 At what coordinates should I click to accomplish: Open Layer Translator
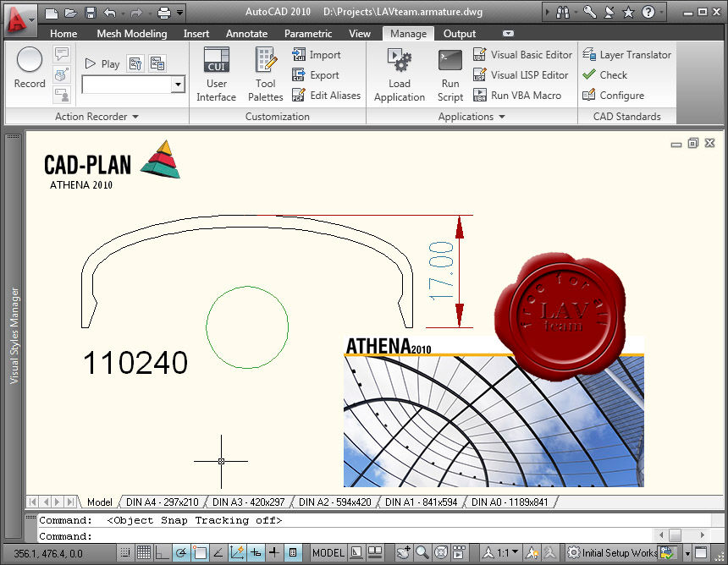(626, 55)
